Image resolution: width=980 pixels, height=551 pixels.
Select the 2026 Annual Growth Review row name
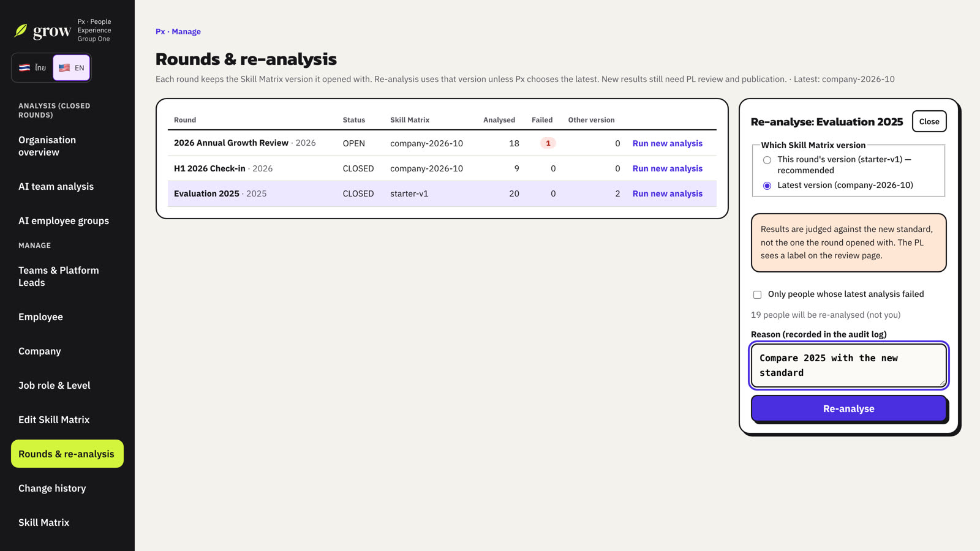[231, 143]
